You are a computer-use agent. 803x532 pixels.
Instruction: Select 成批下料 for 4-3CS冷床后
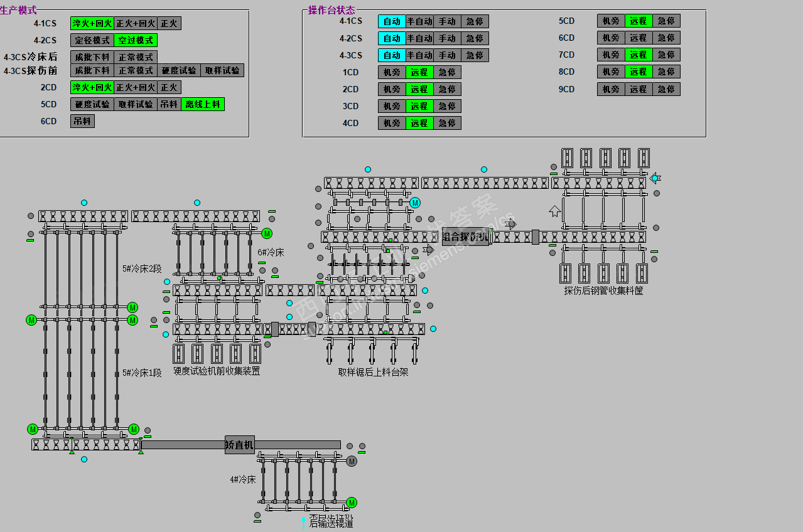[92, 57]
